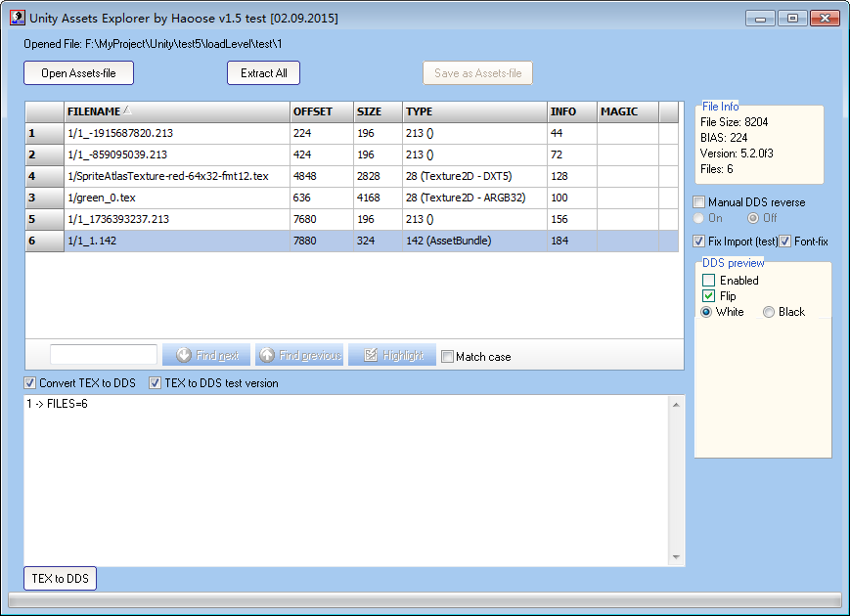Viewport: 850px width, 616px height.
Task: Select the Black background radio button
Action: (x=769, y=312)
